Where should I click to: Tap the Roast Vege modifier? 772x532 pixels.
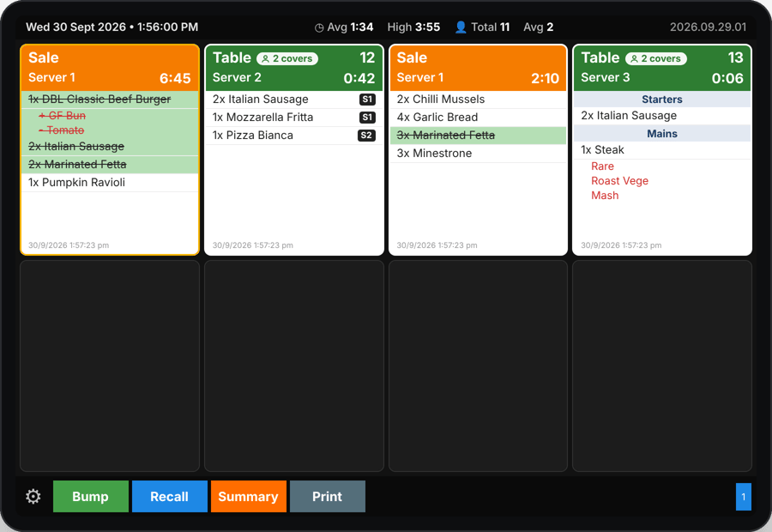click(620, 181)
